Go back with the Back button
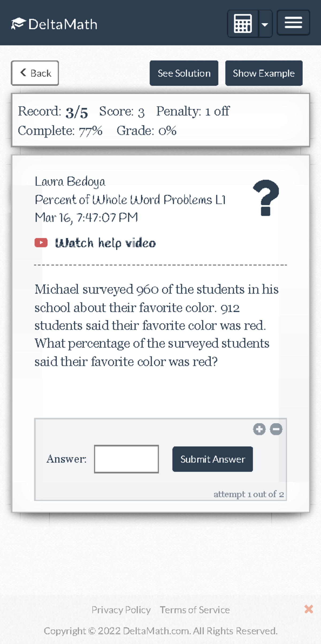The image size is (321, 644). (x=35, y=73)
